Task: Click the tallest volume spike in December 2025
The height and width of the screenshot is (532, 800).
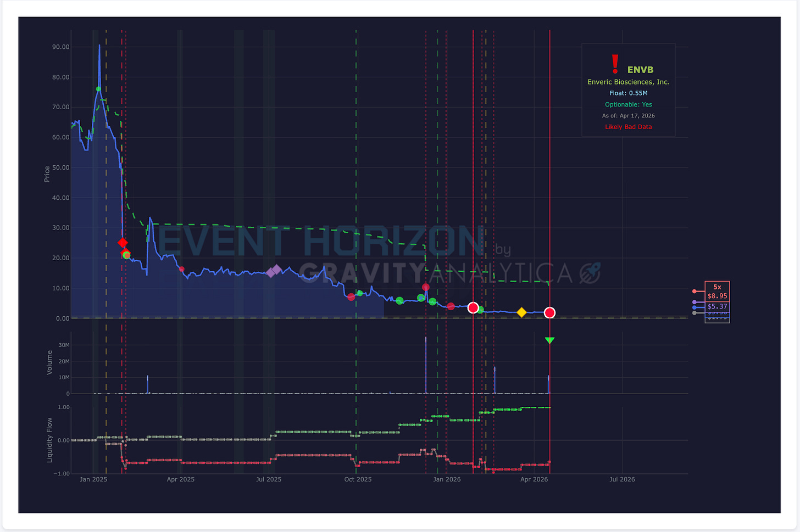Action: [426, 365]
